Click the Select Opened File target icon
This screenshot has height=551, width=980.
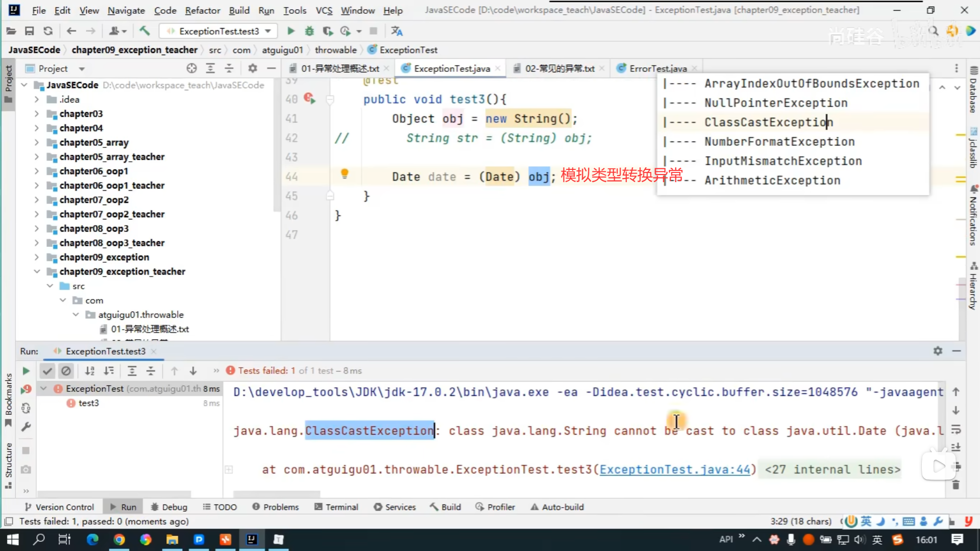coord(191,68)
